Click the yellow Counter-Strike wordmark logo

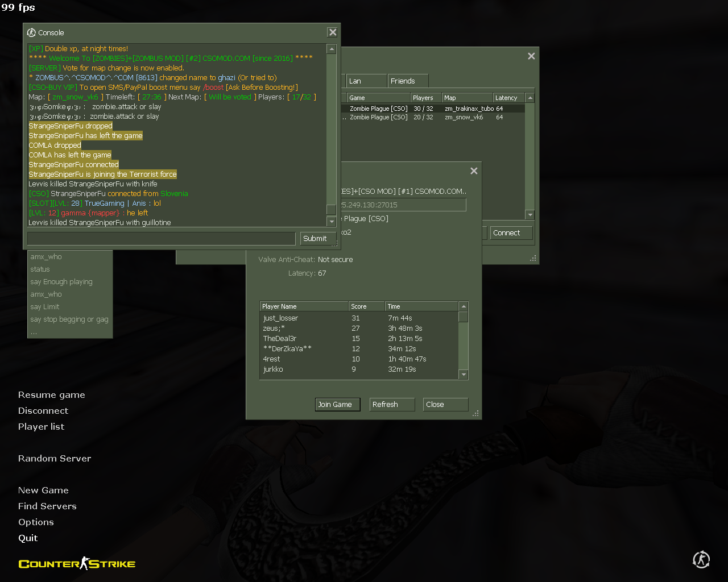(77, 564)
